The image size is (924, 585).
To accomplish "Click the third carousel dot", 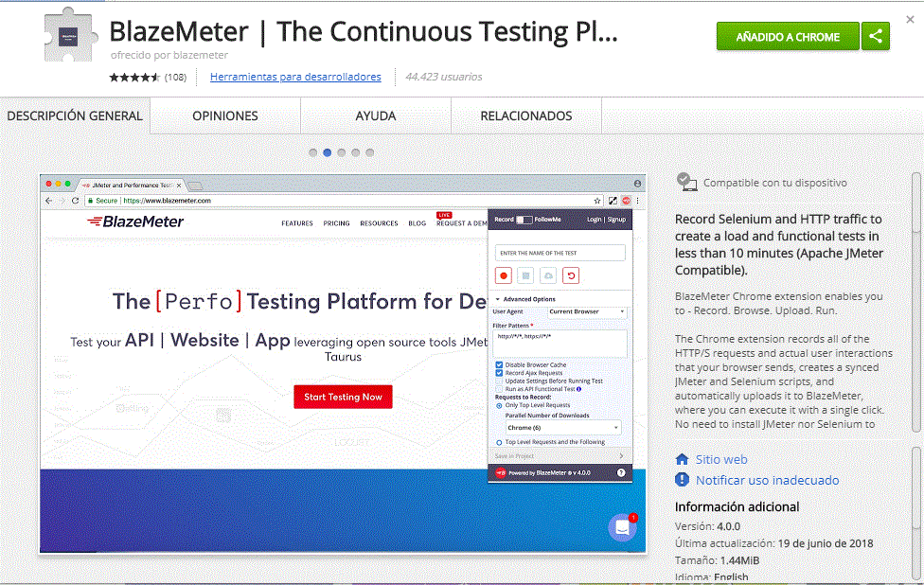I will click(x=341, y=152).
